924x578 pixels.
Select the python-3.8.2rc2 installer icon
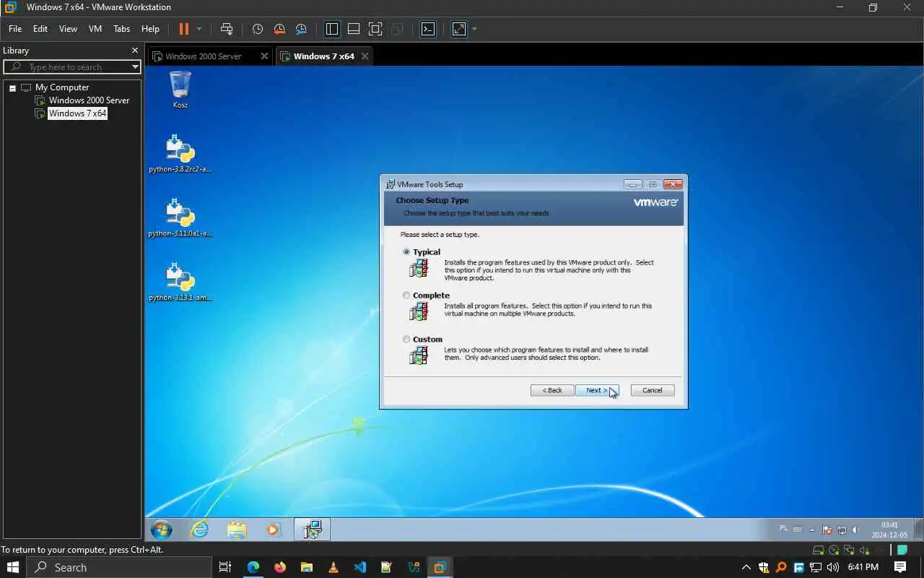(x=180, y=153)
